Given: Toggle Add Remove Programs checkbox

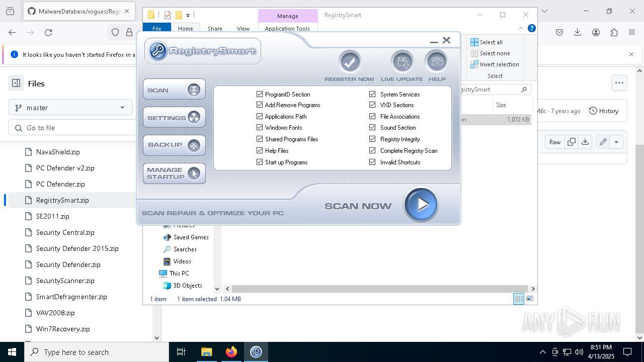Looking at the screenshot, I should coord(260,105).
